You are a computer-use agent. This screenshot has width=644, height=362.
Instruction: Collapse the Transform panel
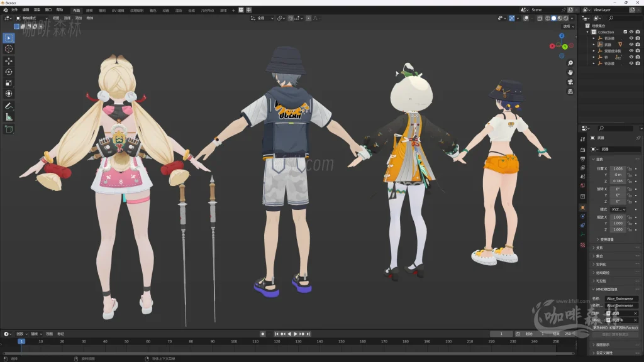[x=599, y=159]
